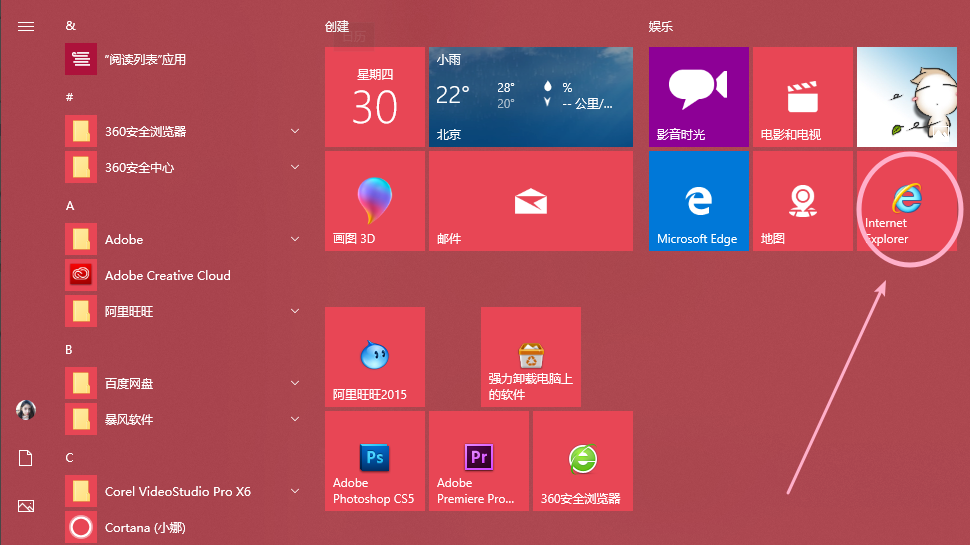Click the 娱乐 tile group heading
The image size is (970, 545).
coord(661,27)
